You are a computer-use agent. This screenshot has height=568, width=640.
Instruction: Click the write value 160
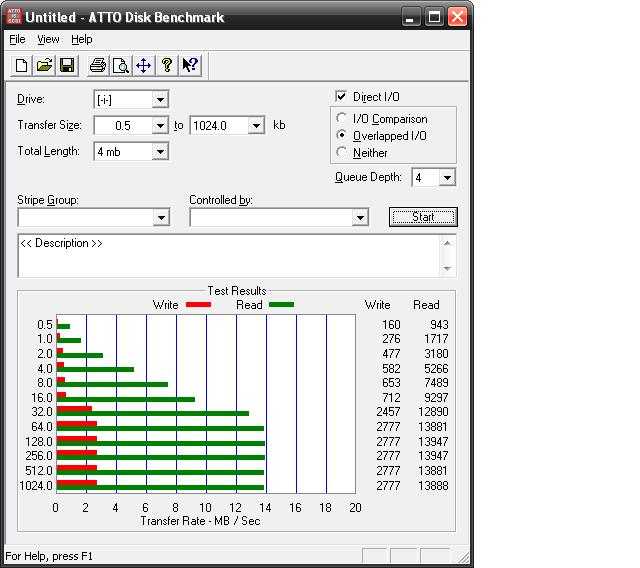coord(391,324)
